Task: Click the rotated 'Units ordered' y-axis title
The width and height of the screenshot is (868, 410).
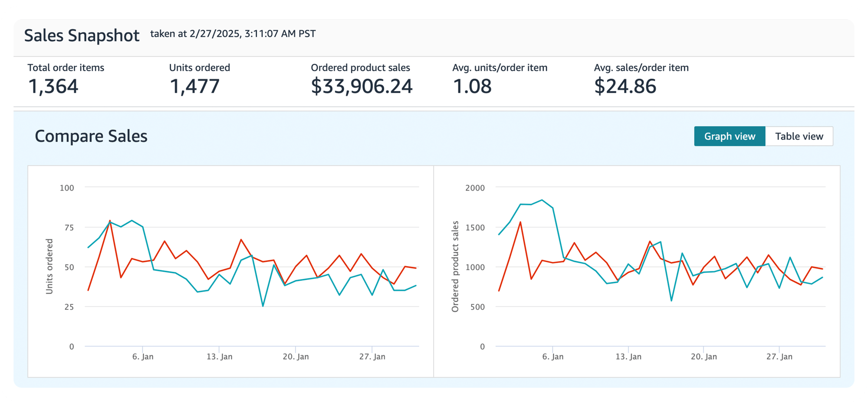Action: [x=49, y=266]
